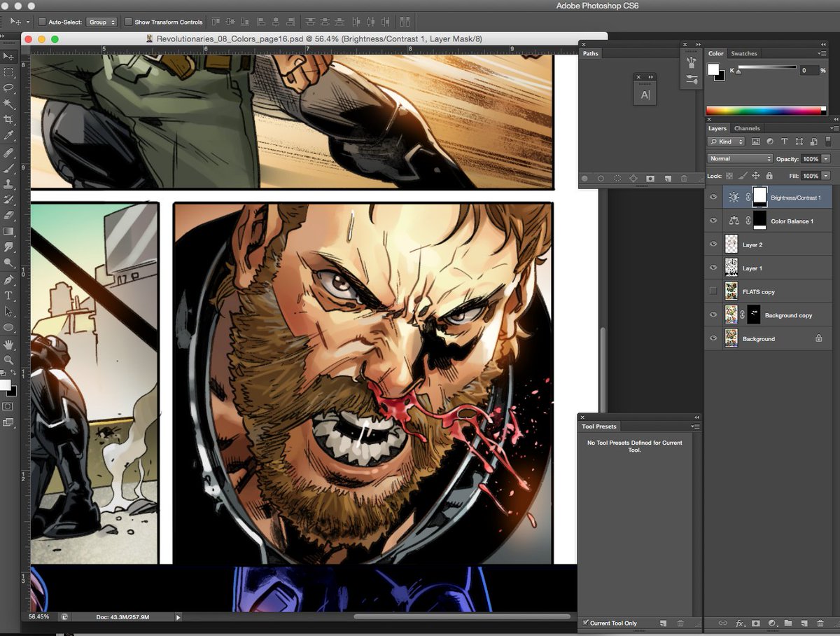Open the Auto-Select Group dropdown
The width and height of the screenshot is (840, 636).
(101, 22)
